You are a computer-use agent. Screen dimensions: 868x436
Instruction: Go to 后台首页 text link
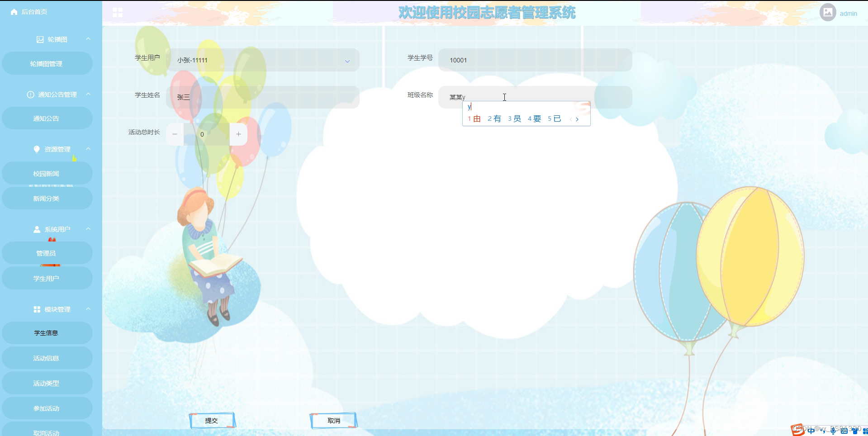[34, 12]
